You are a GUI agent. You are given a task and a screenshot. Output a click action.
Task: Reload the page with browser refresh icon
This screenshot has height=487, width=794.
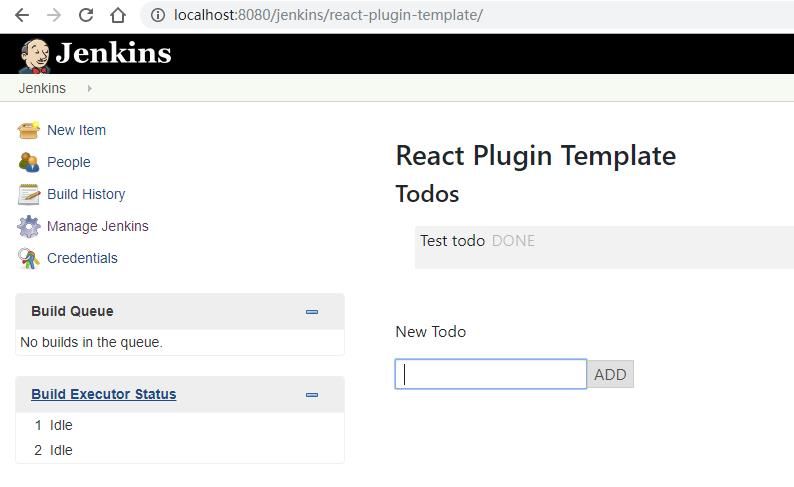(x=86, y=15)
